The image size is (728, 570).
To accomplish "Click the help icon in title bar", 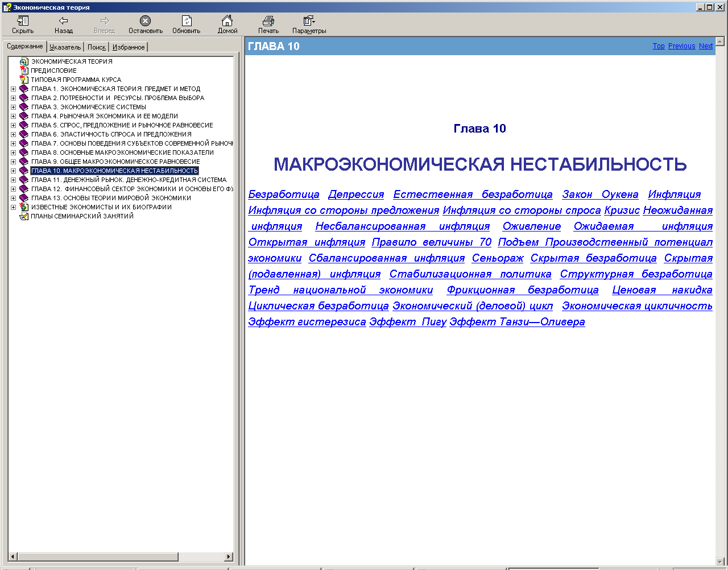I will 7,7.
